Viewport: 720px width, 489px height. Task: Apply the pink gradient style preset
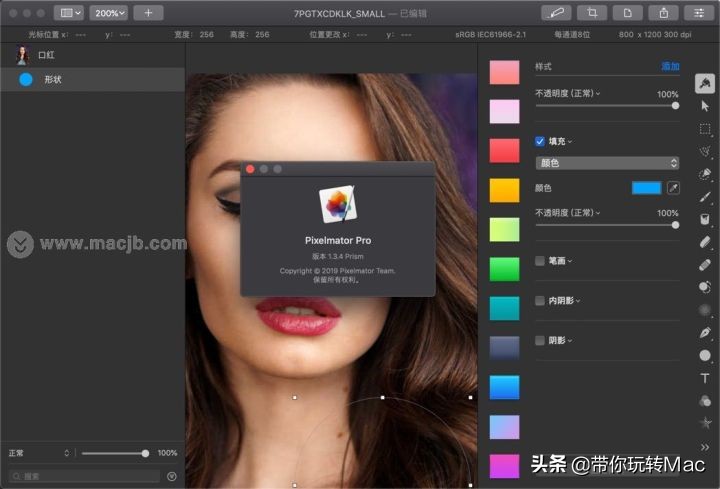[x=504, y=72]
